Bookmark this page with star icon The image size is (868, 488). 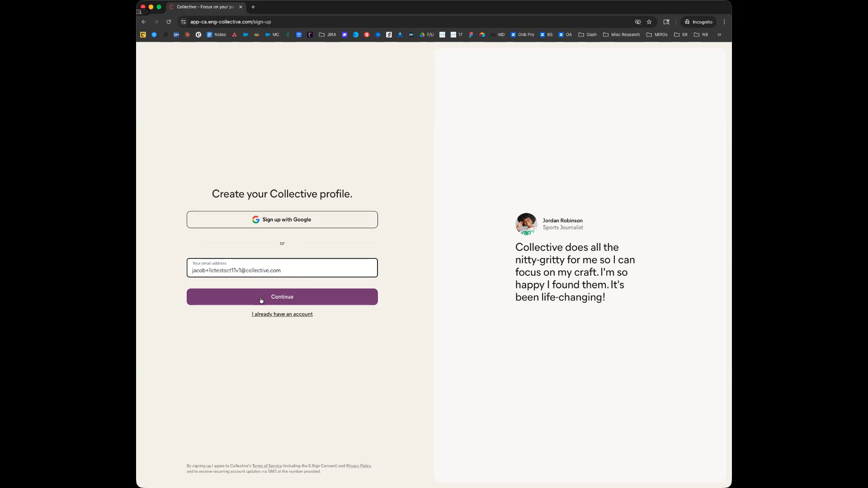pyautogui.click(x=649, y=22)
